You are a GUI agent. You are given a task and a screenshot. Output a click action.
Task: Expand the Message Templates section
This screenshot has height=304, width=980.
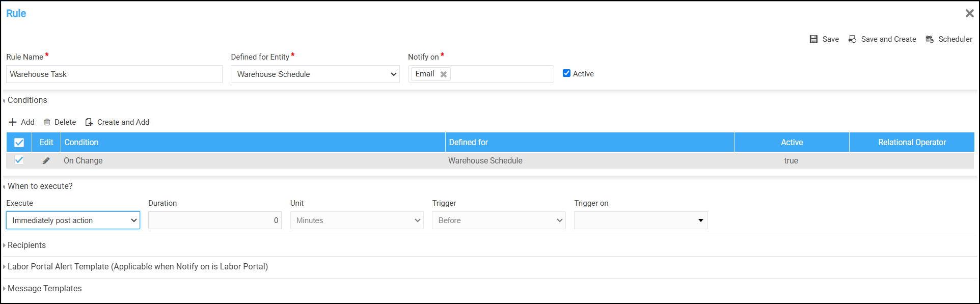pos(44,289)
